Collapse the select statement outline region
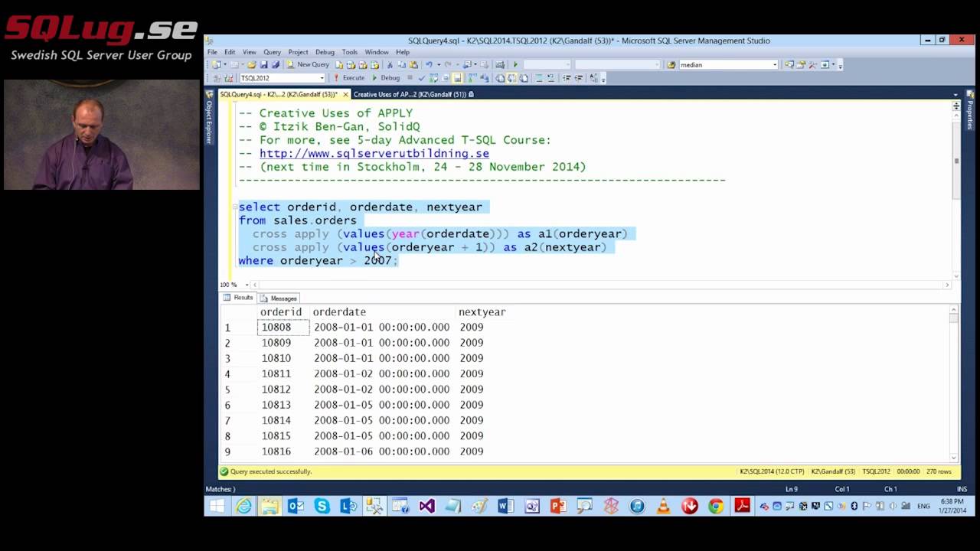 tap(234, 207)
